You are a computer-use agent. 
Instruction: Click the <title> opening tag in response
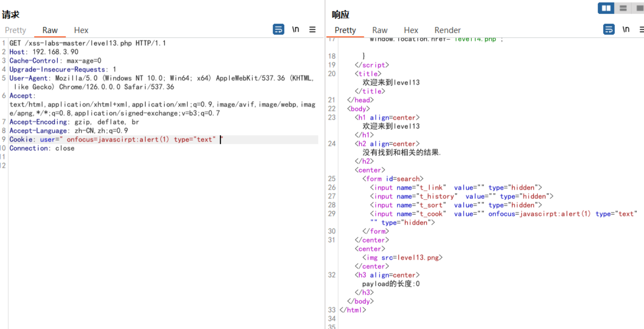point(368,74)
